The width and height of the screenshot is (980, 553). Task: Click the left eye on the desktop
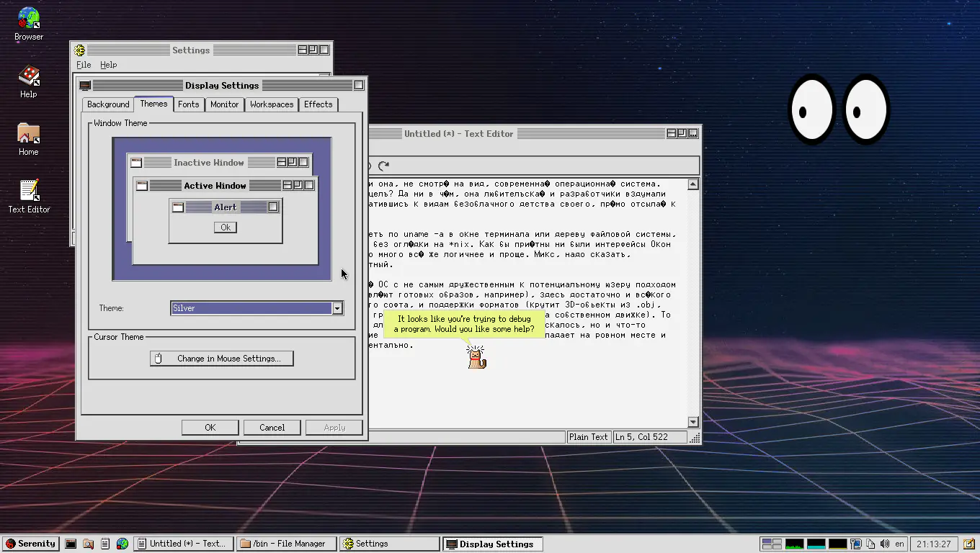point(811,111)
